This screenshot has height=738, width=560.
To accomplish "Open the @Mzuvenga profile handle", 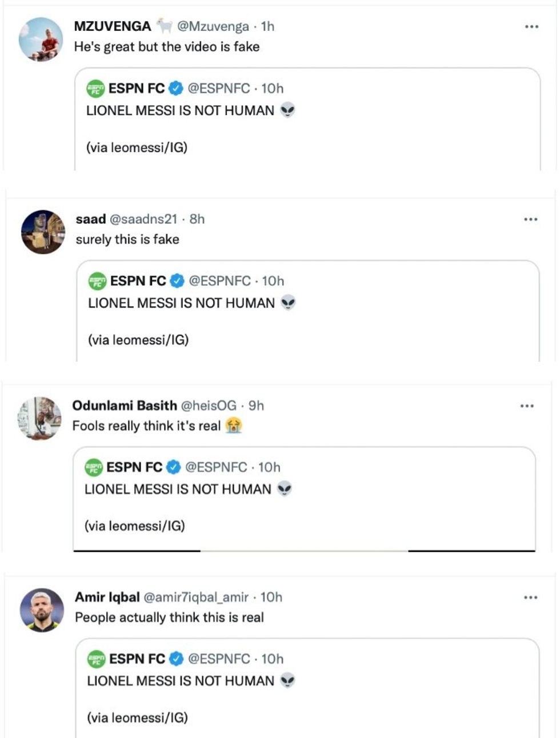I will pos(212,26).
